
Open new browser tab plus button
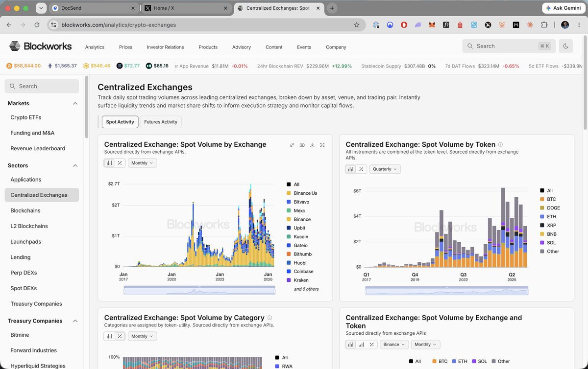(332, 8)
